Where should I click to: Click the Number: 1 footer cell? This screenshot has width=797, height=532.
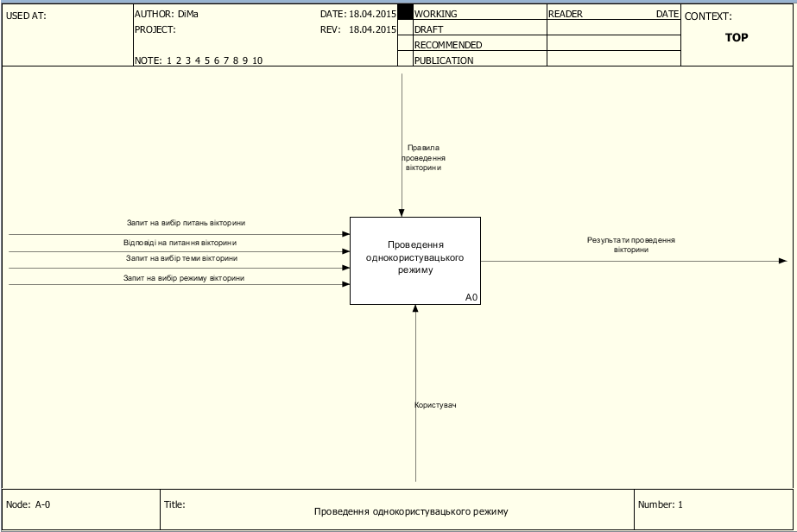pyautogui.click(x=713, y=509)
